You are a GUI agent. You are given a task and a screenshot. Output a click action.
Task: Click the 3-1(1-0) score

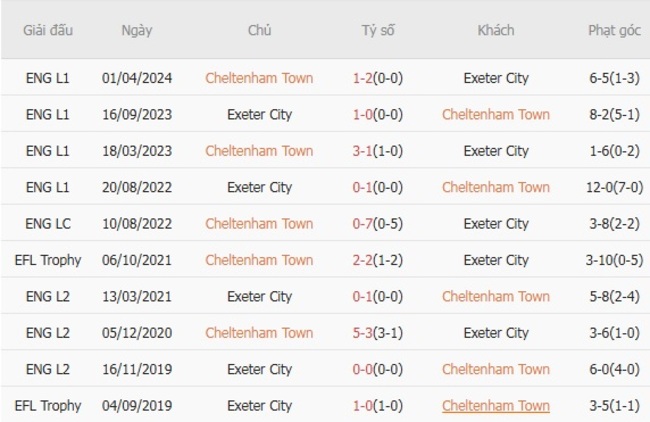tap(378, 151)
